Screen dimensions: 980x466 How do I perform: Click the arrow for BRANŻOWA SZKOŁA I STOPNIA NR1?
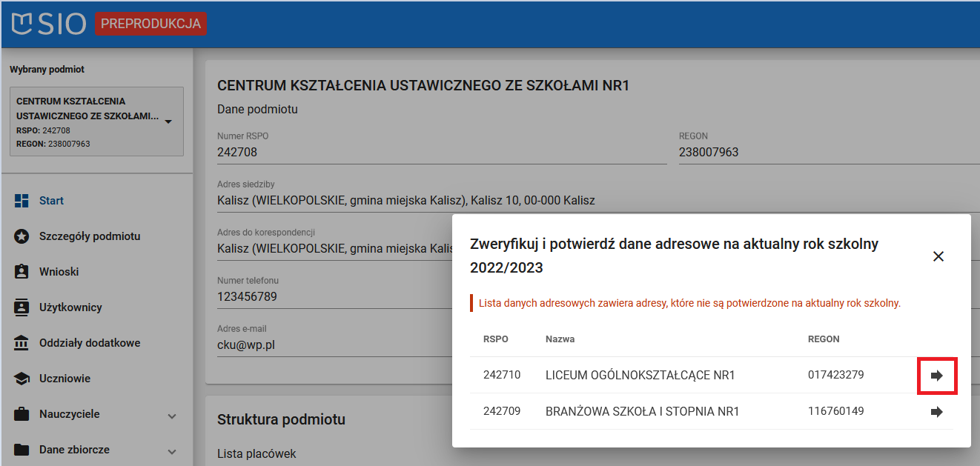[x=937, y=411]
